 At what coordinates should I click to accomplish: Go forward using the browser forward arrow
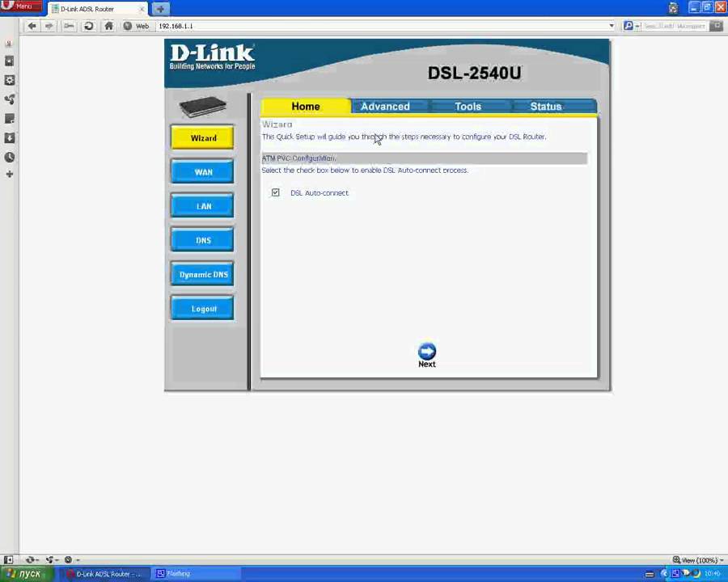pyautogui.click(x=49, y=26)
